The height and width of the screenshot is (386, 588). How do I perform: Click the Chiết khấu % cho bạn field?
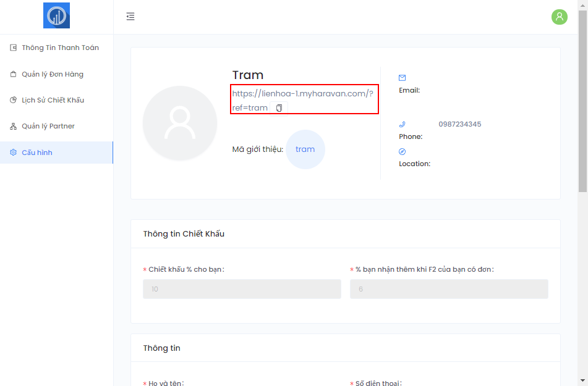pyautogui.click(x=242, y=289)
